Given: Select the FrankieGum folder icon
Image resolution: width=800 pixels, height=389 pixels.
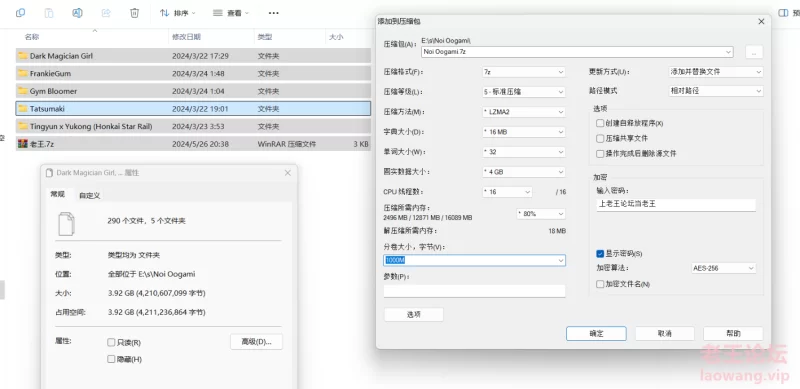Looking at the screenshot, I should 22,74.
